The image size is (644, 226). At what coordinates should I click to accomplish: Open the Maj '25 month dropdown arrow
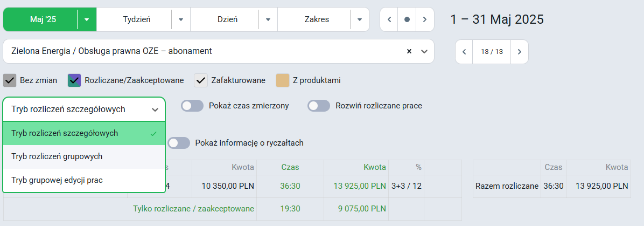(x=87, y=19)
